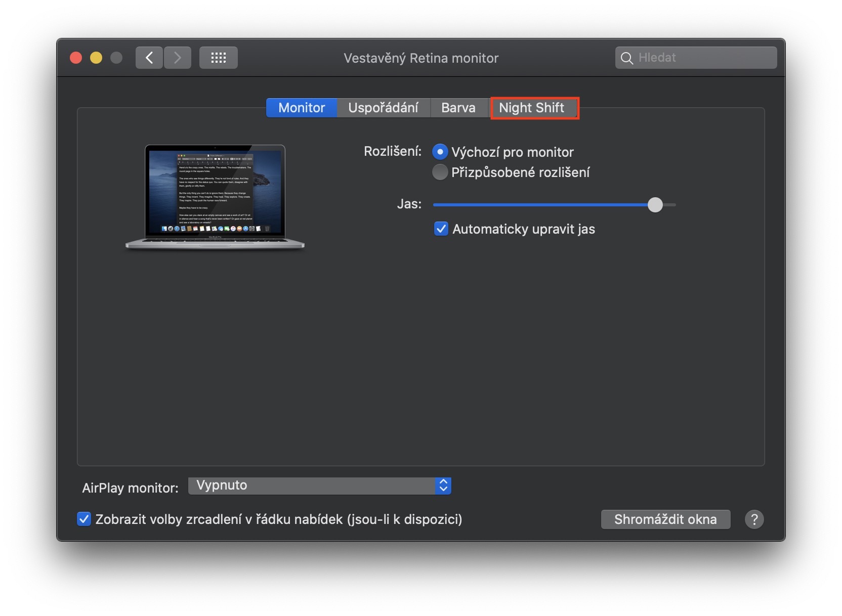Open the Uspořádání tab
Image resolution: width=842 pixels, height=616 pixels.
[x=383, y=108]
